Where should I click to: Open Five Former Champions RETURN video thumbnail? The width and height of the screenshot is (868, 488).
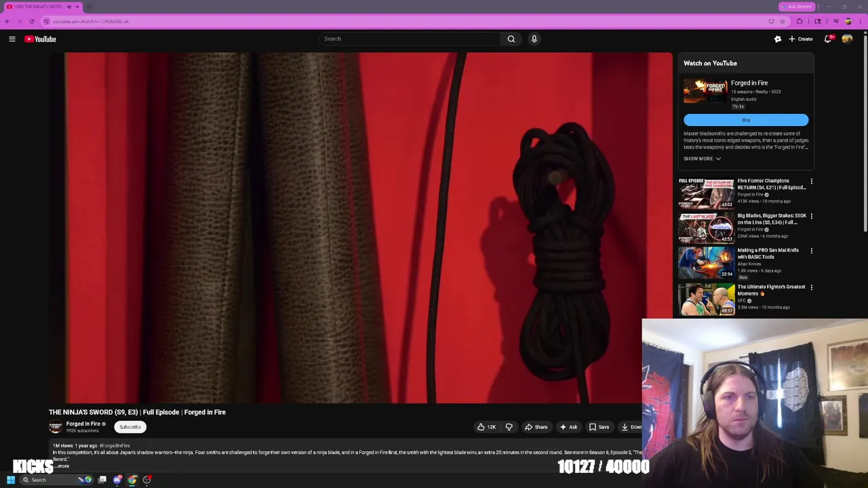(706, 193)
